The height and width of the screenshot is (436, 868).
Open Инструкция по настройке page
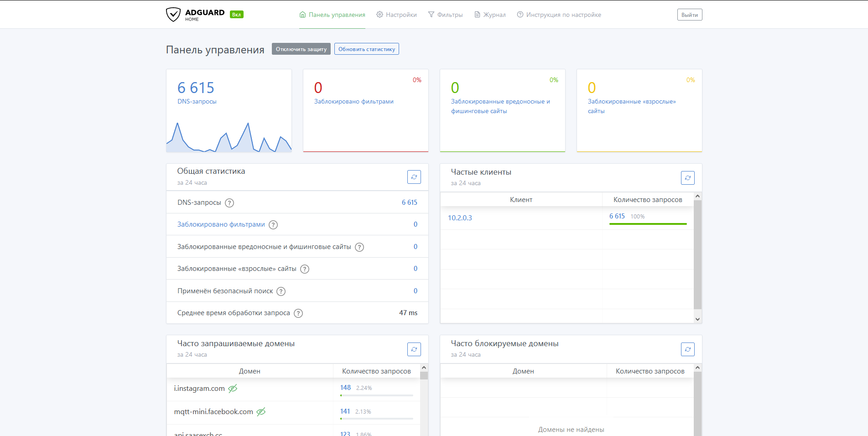tap(559, 15)
